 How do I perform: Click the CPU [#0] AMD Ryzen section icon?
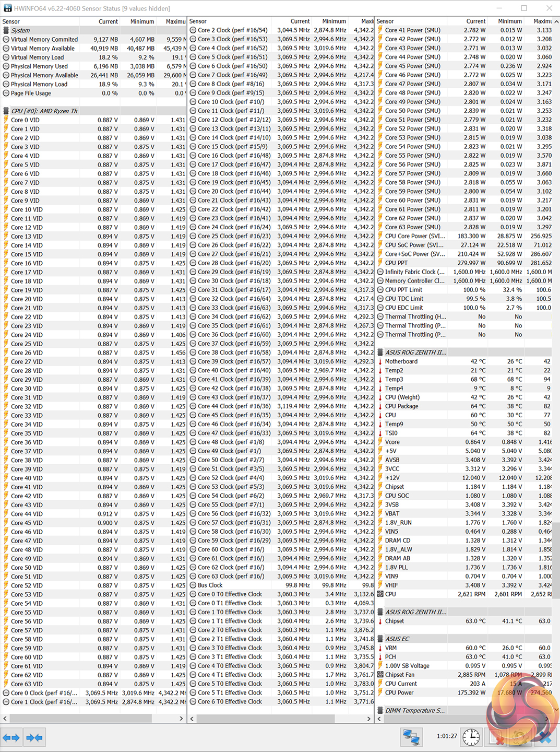tap(6, 111)
